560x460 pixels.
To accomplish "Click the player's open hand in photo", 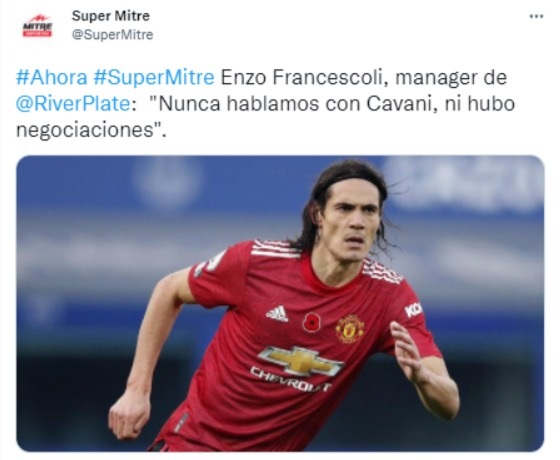I will click(x=408, y=351).
